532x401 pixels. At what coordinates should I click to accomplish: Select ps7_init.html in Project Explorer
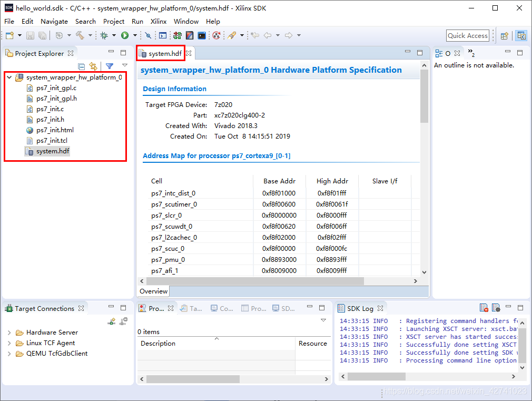point(55,130)
